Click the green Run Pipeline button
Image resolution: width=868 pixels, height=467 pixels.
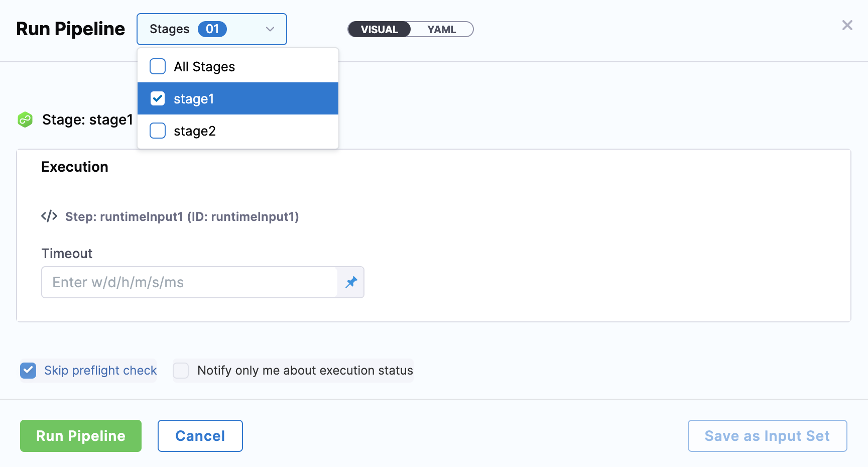[81, 436]
